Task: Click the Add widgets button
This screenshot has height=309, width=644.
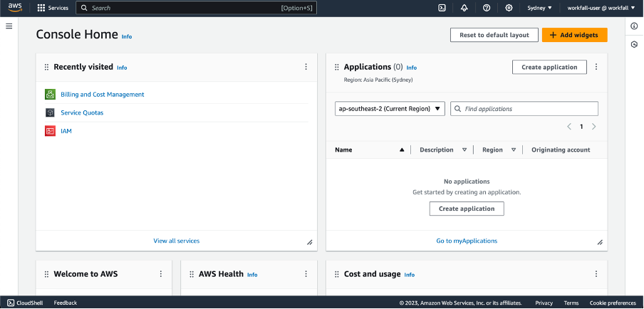Action: pyautogui.click(x=575, y=35)
